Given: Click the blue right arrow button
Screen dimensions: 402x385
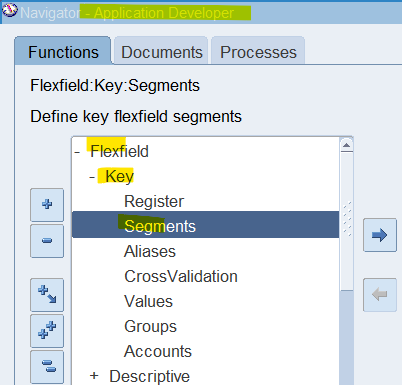Looking at the screenshot, I should tap(380, 235).
